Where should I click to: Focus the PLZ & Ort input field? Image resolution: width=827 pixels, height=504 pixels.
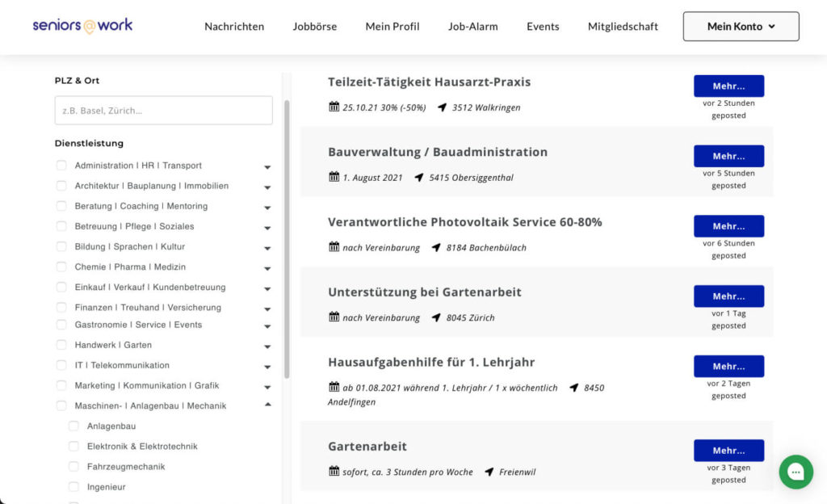[163, 110]
